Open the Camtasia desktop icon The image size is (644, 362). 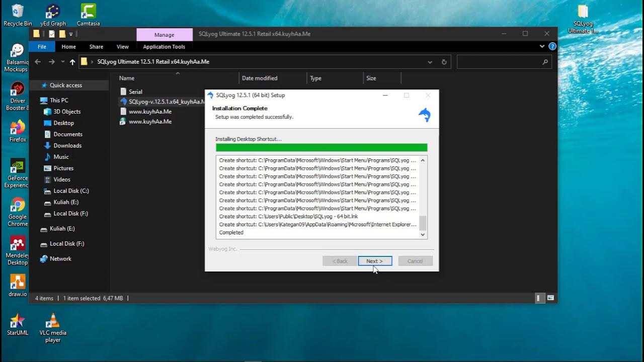88,15
